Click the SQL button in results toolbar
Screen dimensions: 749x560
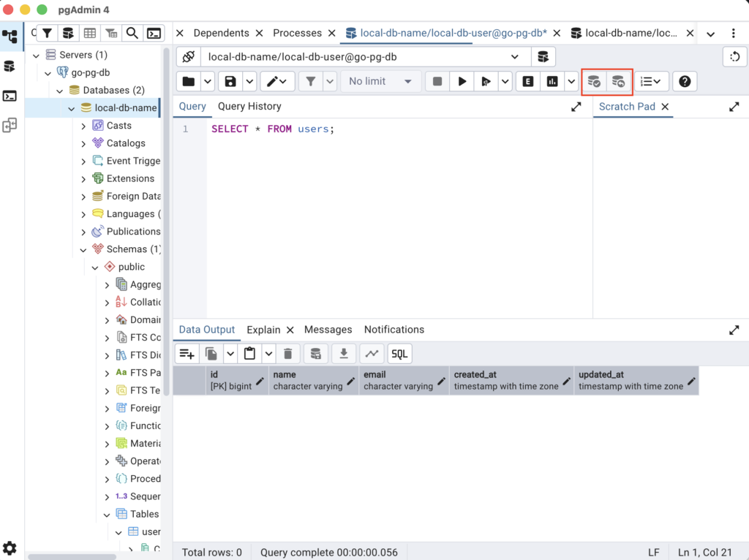(x=399, y=354)
